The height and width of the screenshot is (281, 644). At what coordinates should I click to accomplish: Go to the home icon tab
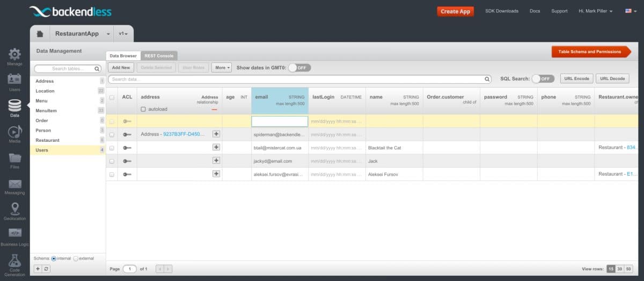[x=40, y=33]
